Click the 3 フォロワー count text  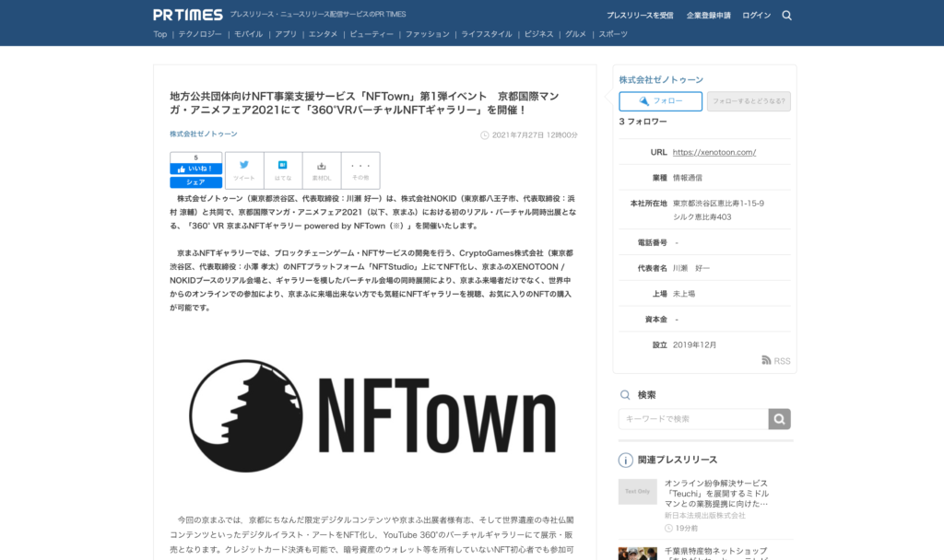point(643,122)
